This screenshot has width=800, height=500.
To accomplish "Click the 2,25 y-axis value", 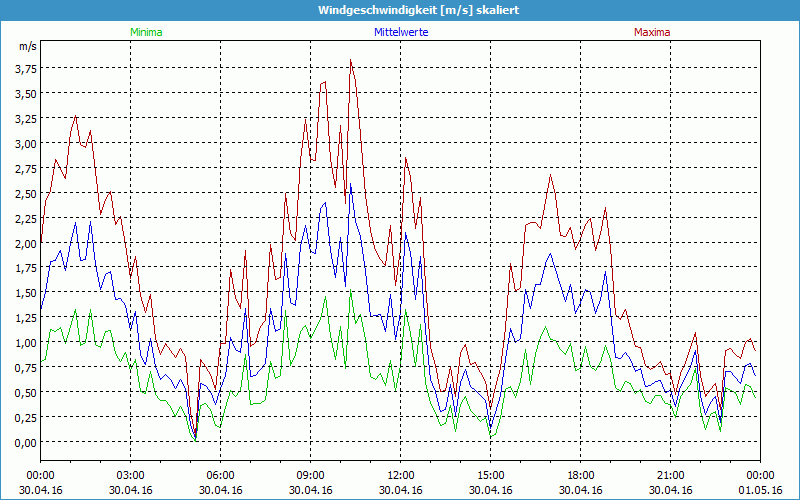I will click(x=26, y=219).
